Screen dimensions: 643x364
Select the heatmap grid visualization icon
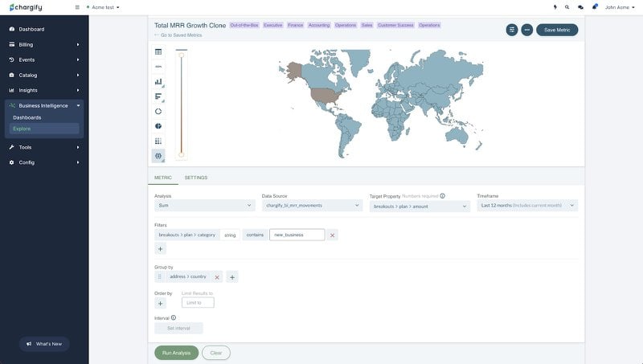point(158,141)
